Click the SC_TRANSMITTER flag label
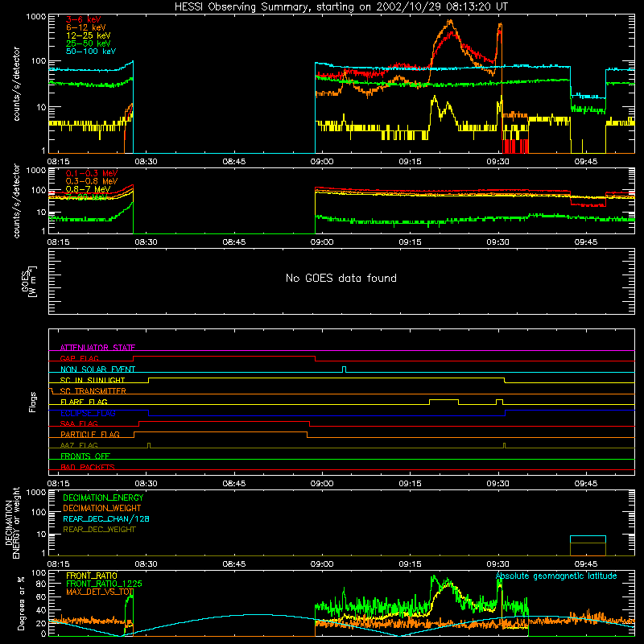 click(x=93, y=390)
